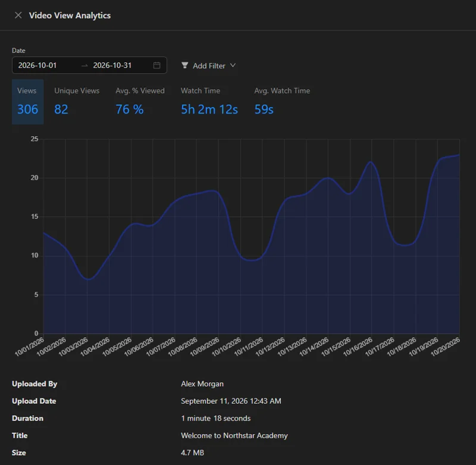Close the Video View Analytics panel

18,15
